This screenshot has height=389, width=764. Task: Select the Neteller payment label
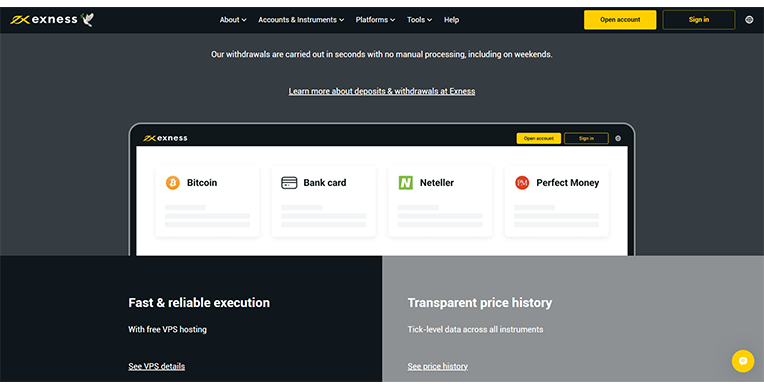tap(437, 183)
